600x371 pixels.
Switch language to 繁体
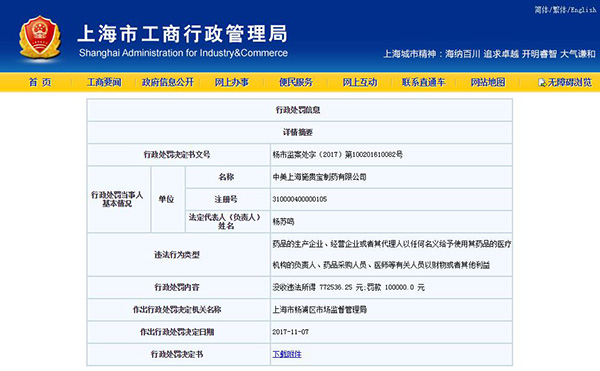pos(560,10)
